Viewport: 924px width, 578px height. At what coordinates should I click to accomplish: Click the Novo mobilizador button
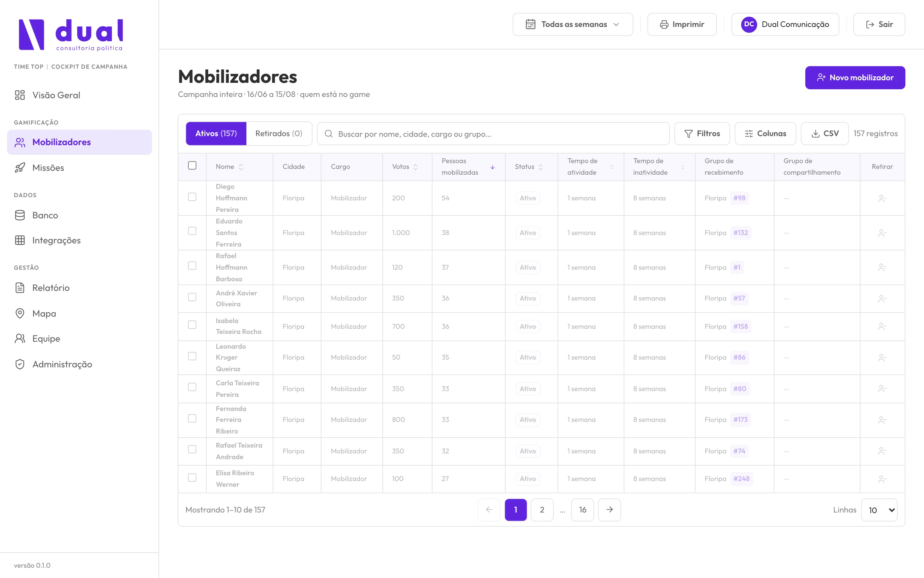click(x=855, y=78)
